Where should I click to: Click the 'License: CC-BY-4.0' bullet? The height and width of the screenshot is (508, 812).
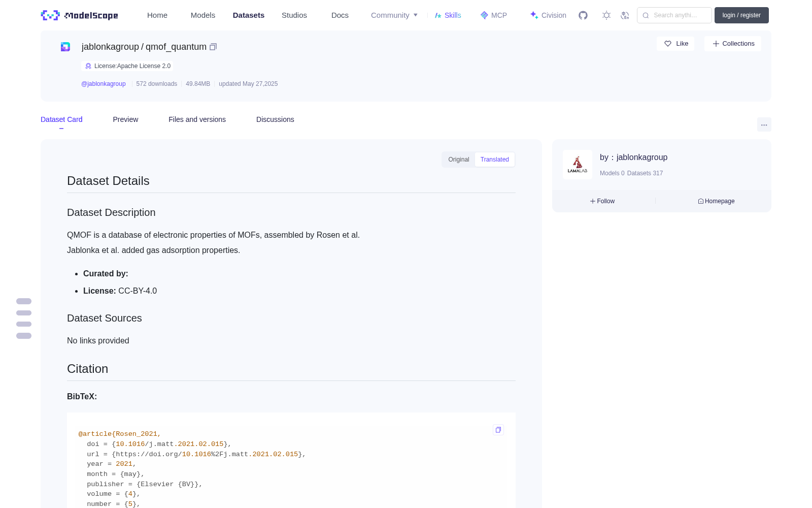click(120, 291)
